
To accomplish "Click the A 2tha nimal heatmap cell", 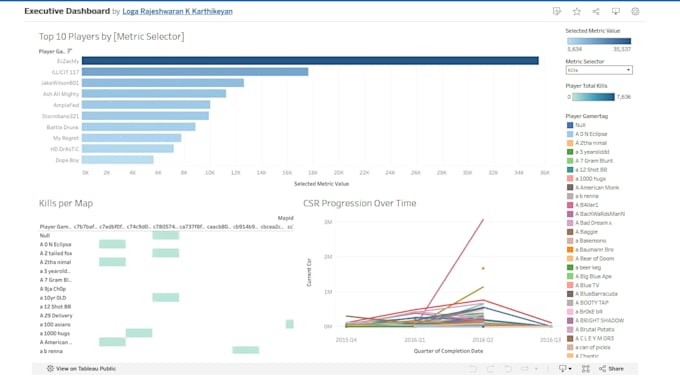I will (112, 262).
